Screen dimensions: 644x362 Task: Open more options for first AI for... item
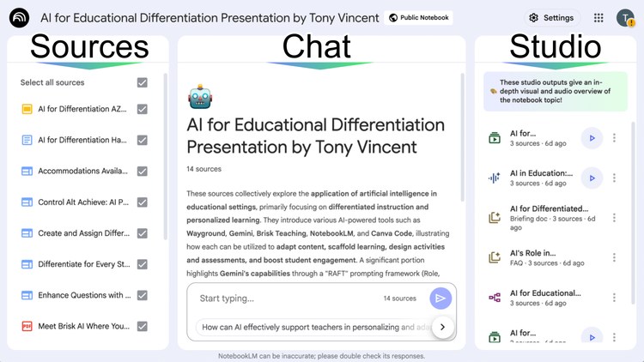pos(614,138)
